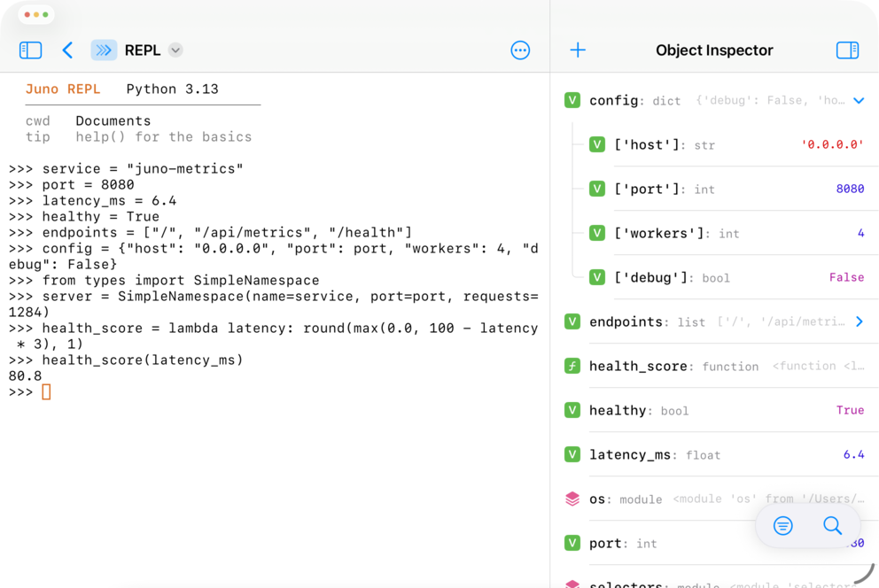Click the ['host'] variable icon

tap(597, 145)
